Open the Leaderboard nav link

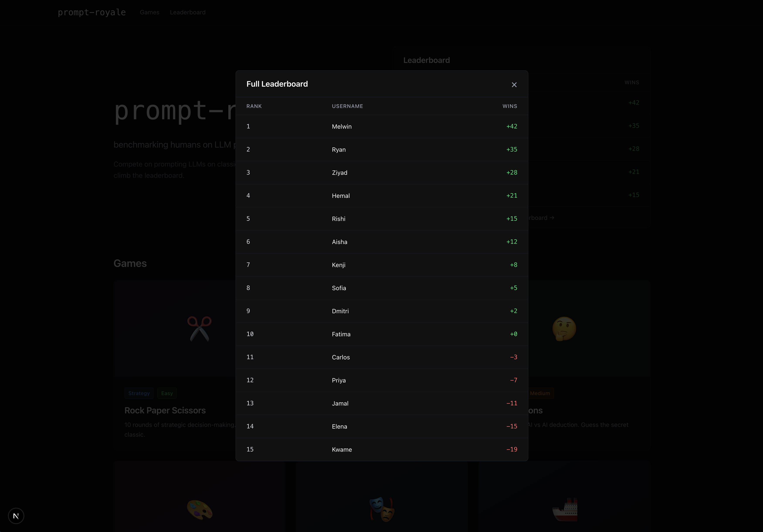pyautogui.click(x=187, y=12)
